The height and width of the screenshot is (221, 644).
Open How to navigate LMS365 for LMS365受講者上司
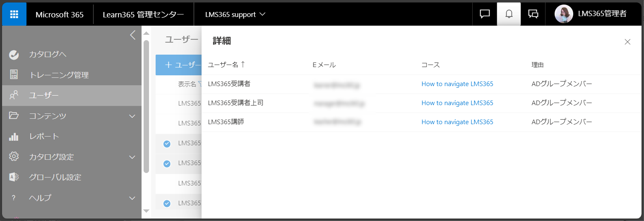(457, 103)
